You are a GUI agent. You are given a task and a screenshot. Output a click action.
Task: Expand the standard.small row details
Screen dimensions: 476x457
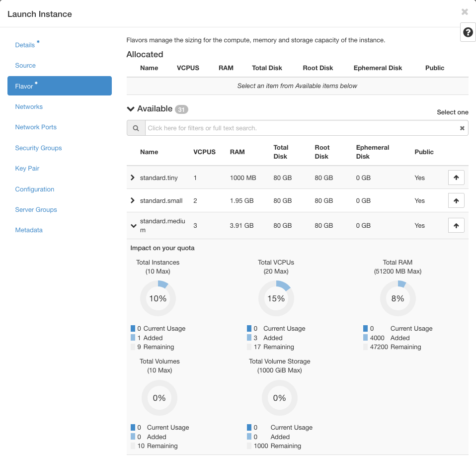[x=133, y=200]
